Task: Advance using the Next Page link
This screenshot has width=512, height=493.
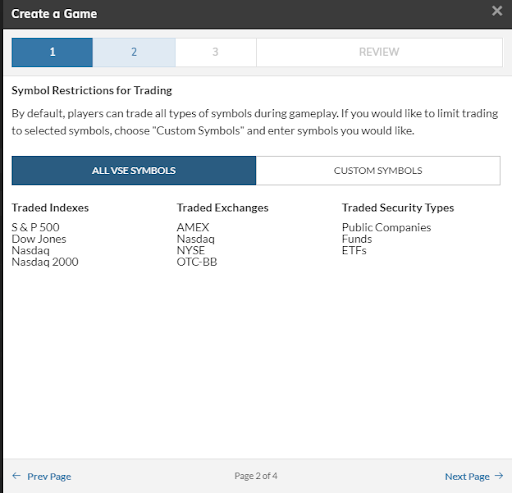Action: pos(467,476)
